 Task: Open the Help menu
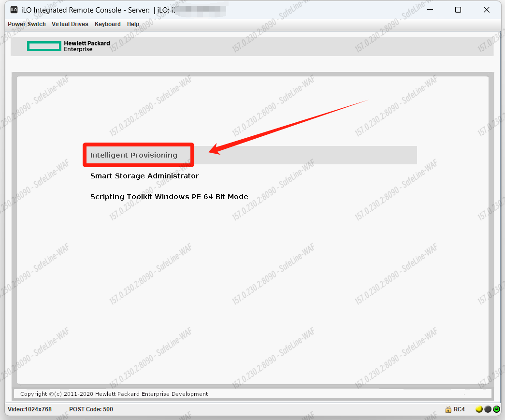click(133, 24)
